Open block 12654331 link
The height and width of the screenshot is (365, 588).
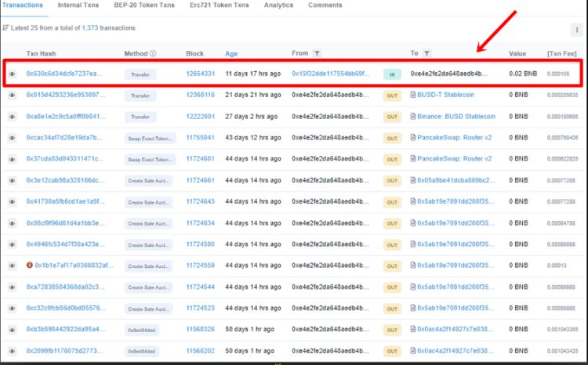[x=200, y=74]
